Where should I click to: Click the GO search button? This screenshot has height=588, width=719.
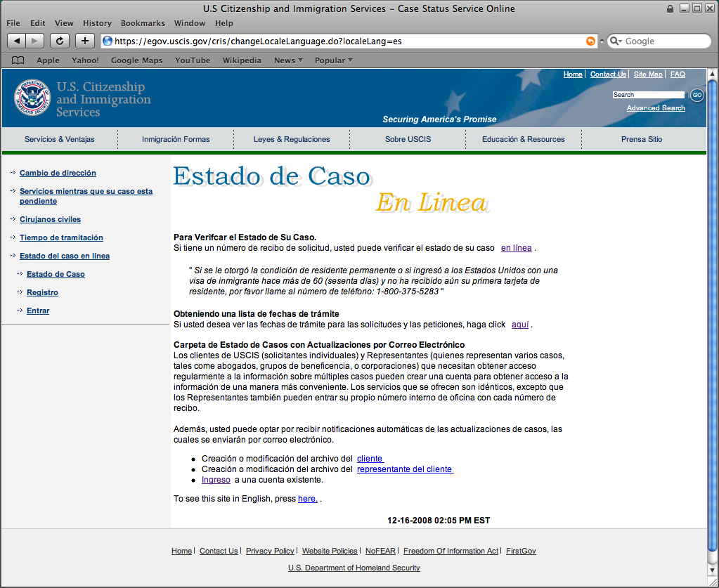(697, 95)
